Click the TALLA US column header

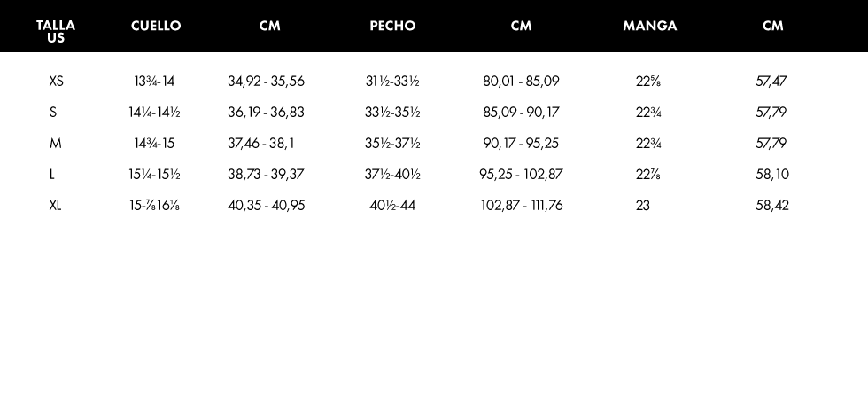[56, 31]
